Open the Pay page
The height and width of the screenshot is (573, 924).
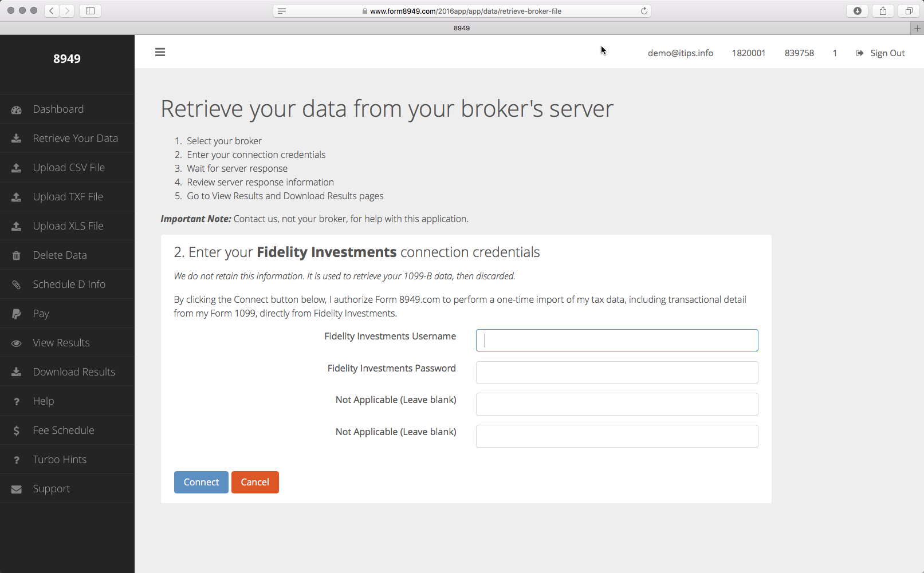tap(67, 314)
